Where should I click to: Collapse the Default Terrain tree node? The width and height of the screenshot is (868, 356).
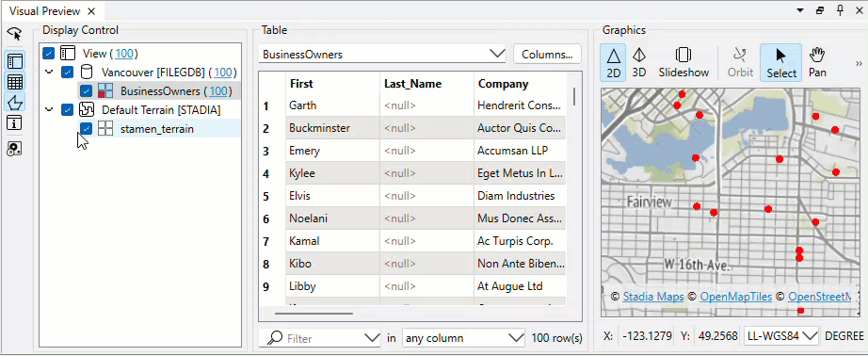coord(49,109)
